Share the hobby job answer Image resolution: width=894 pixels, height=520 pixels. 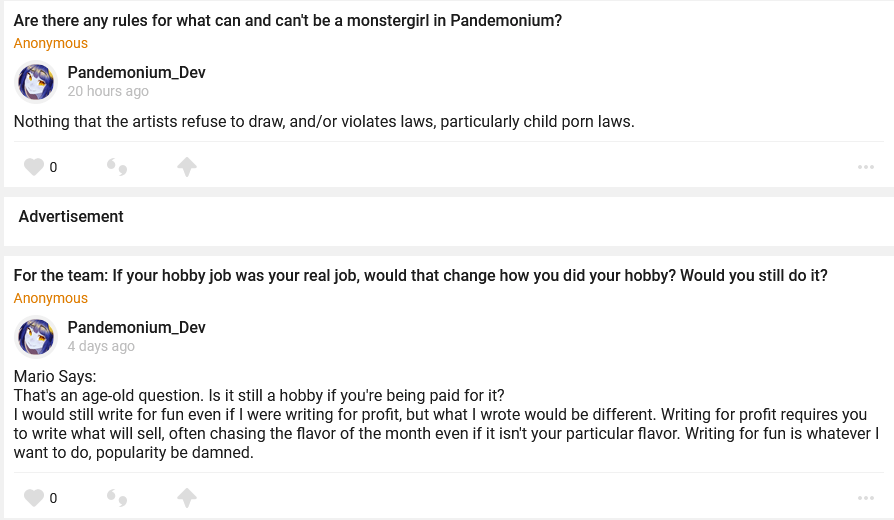click(186, 498)
